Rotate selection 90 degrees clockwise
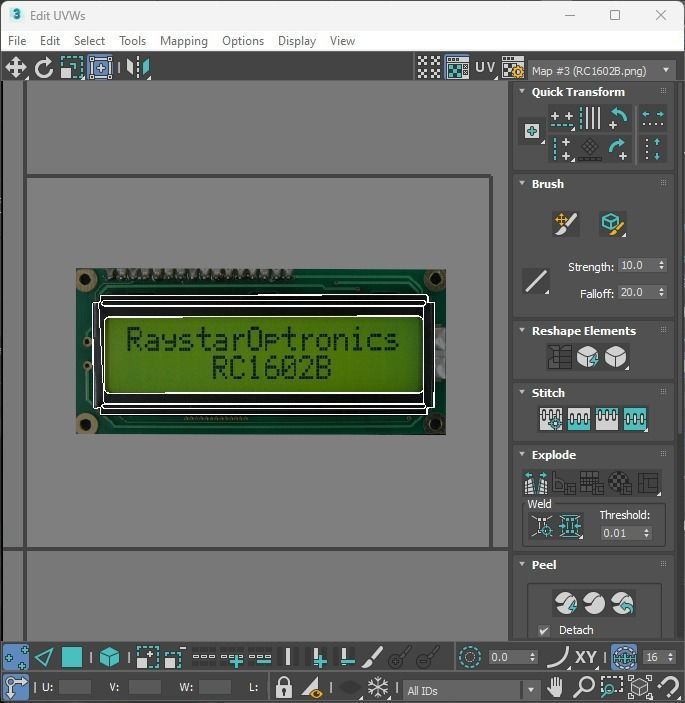The width and height of the screenshot is (685, 703). click(618, 148)
